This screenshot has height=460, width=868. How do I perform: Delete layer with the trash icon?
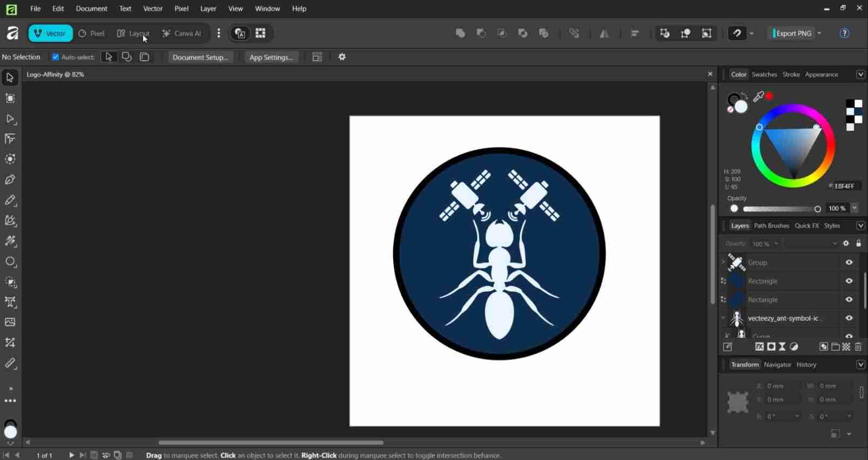[858, 347]
